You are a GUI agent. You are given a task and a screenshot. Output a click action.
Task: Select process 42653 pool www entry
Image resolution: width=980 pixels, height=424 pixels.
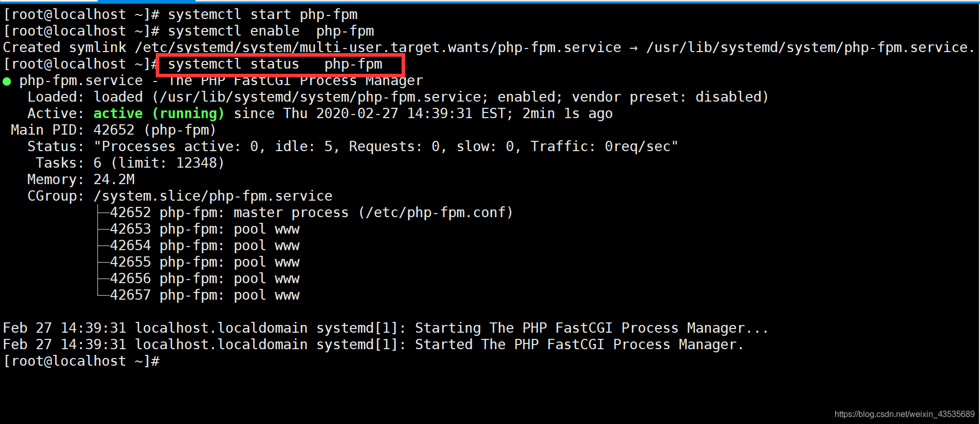[205, 229]
